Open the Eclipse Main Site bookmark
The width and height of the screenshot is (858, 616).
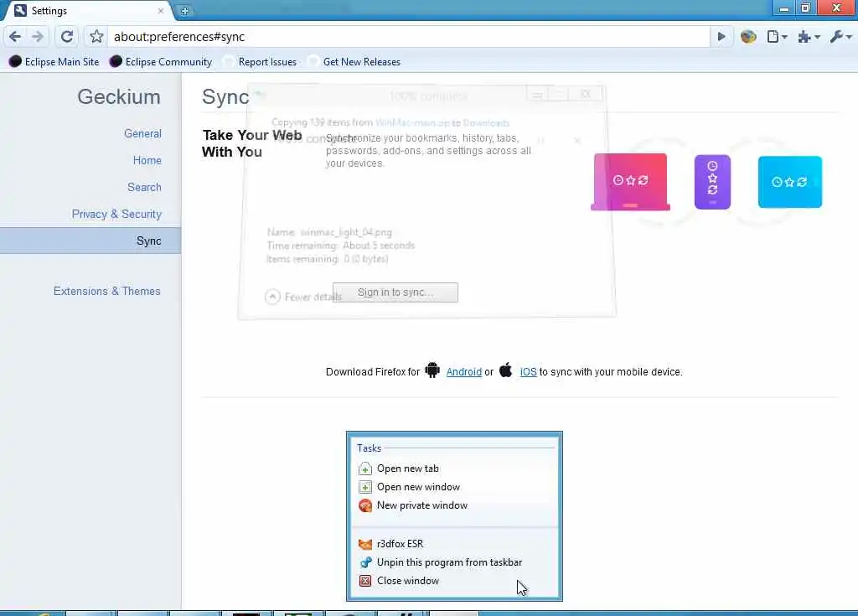(54, 62)
